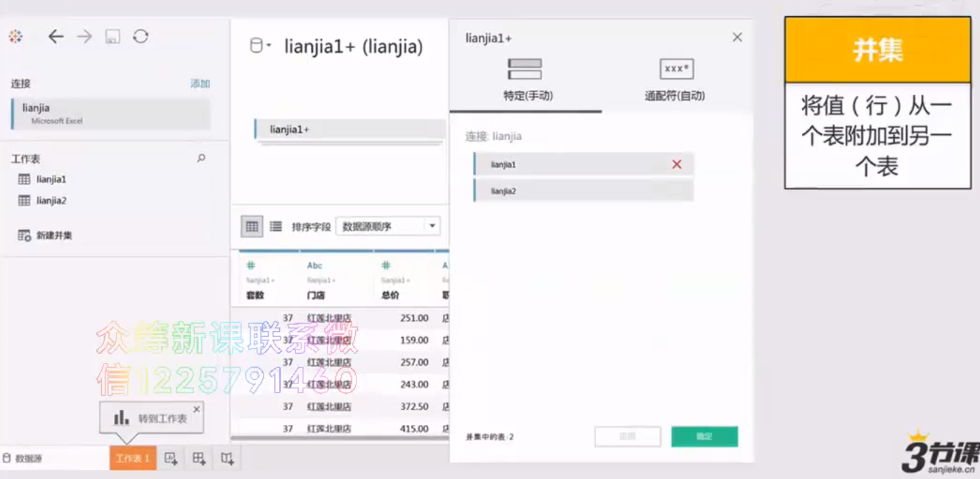Click the cell value 415.00
The image size is (980, 479).
click(x=414, y=428)
